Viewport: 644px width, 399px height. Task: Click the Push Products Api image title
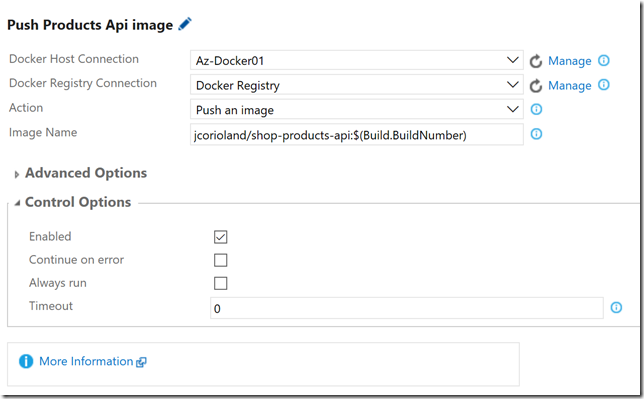coord(90,25)
